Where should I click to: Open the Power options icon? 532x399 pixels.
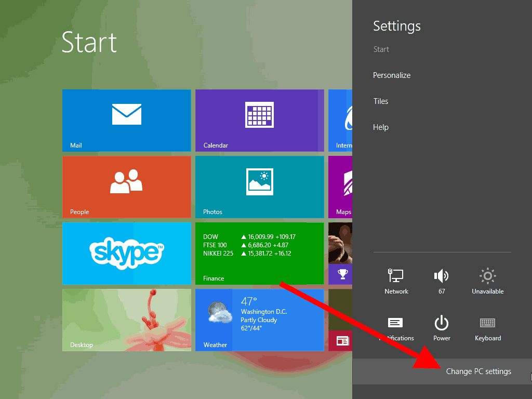point(442,328)
